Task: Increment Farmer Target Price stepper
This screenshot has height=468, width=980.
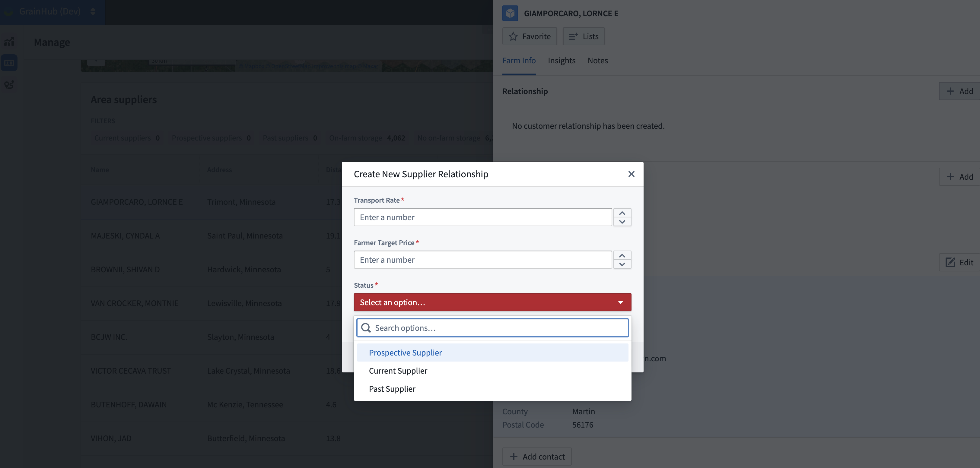Action: point(622,255)
